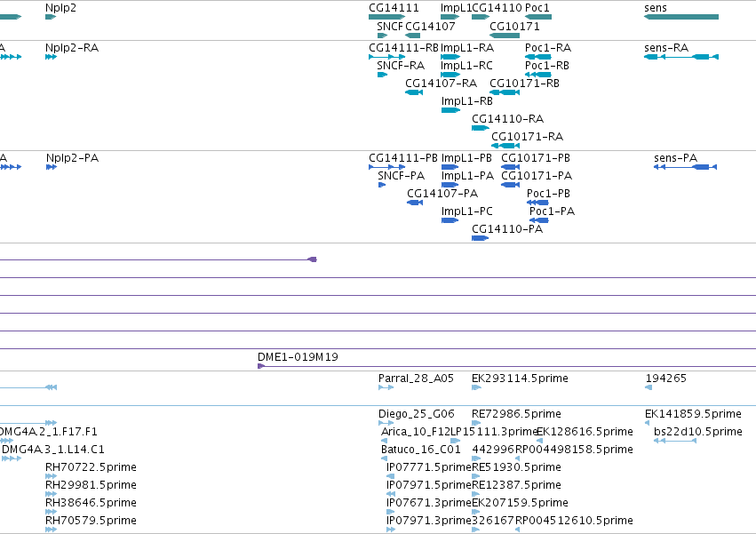
Task: Select the RE12387.5prime EST label
Action: [516, 485]
